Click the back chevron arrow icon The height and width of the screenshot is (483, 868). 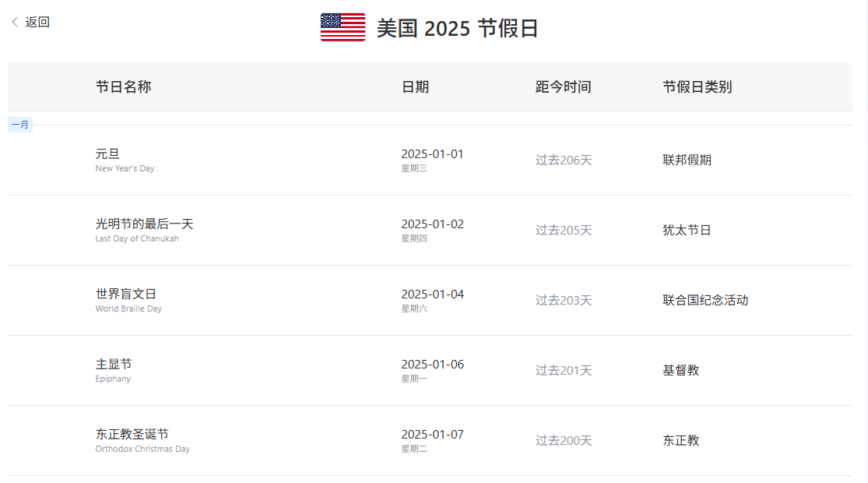click(x=15, y=22)
